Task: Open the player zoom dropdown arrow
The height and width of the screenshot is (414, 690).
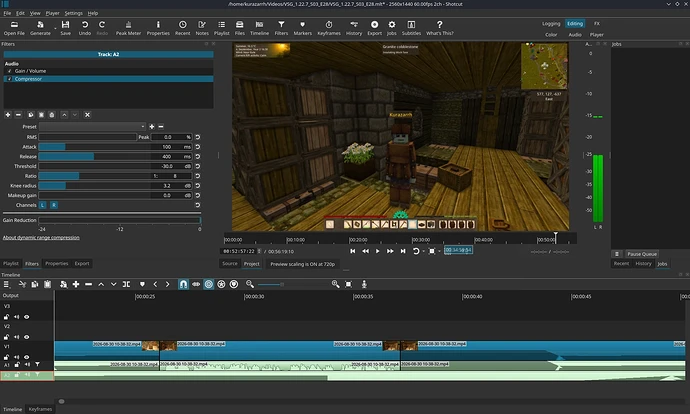Action: 439,251
